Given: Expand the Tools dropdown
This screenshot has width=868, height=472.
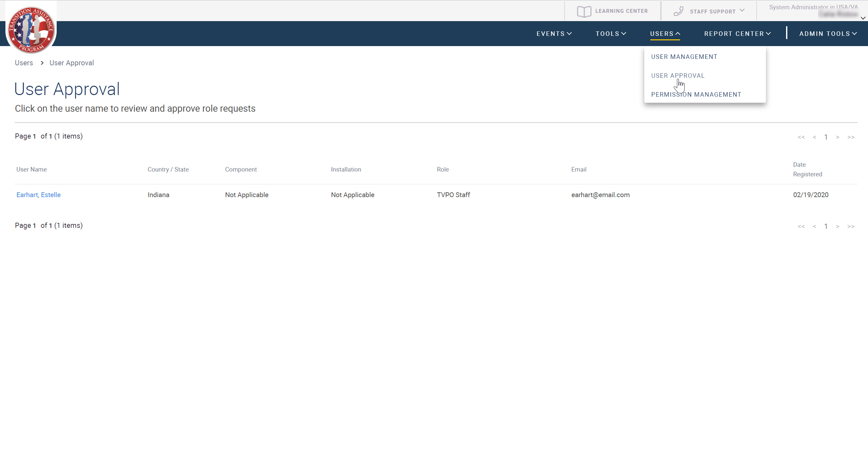Looking at the screenshot, I should pyautogui.click(x=611, y=34).
